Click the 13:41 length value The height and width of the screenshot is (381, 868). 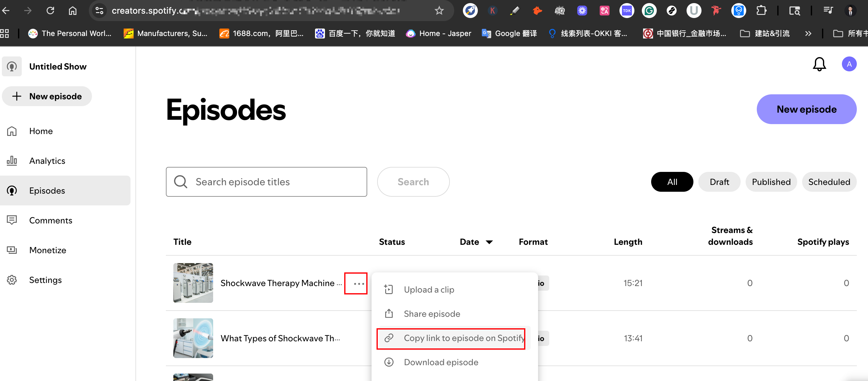coord(633,338)
